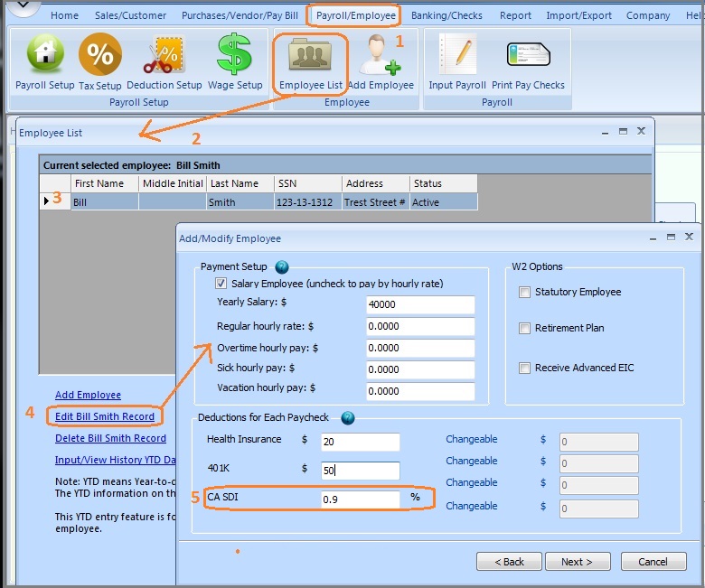Click the Add Employee link

(89, 395)
